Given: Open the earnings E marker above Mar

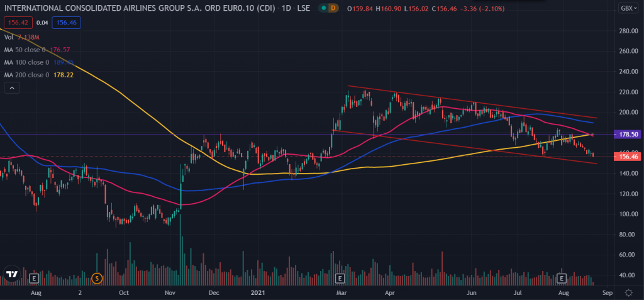Looking at the screenshot, I should point(339,279).
